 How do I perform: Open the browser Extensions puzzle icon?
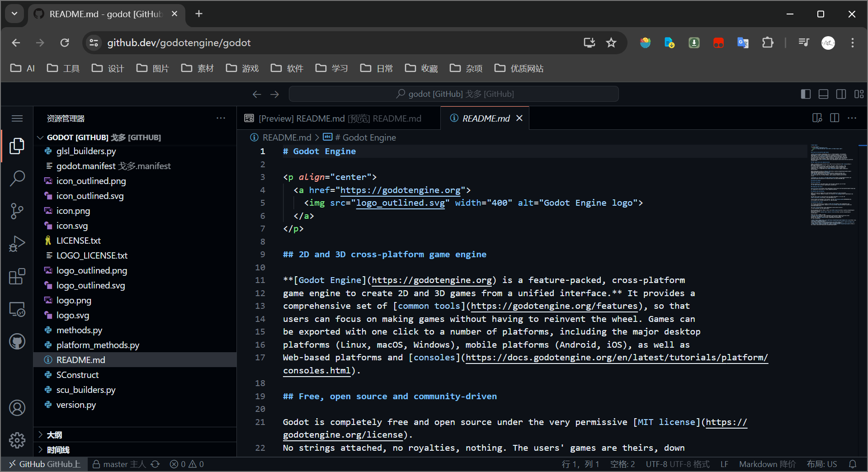click(x=768, y=42)
